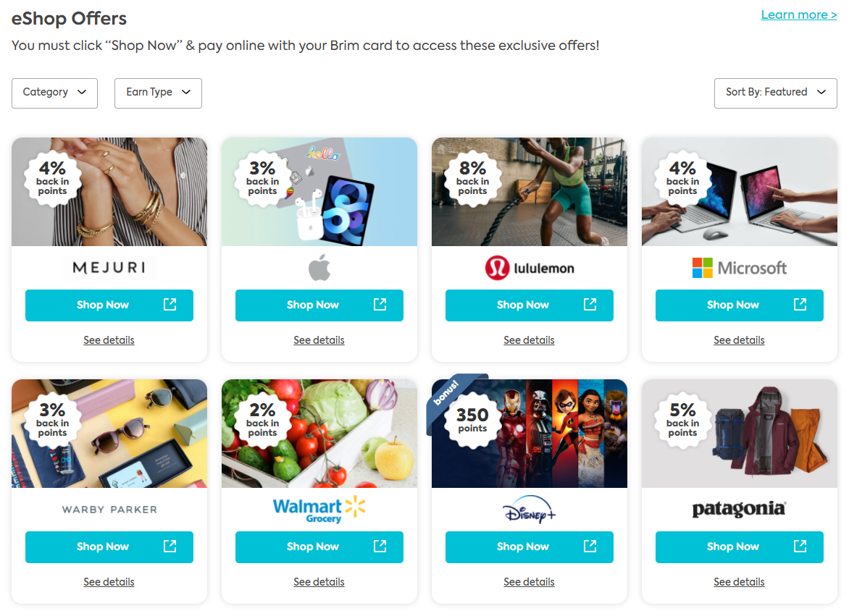Expand the Earn Type dropdown

[158, 93]
